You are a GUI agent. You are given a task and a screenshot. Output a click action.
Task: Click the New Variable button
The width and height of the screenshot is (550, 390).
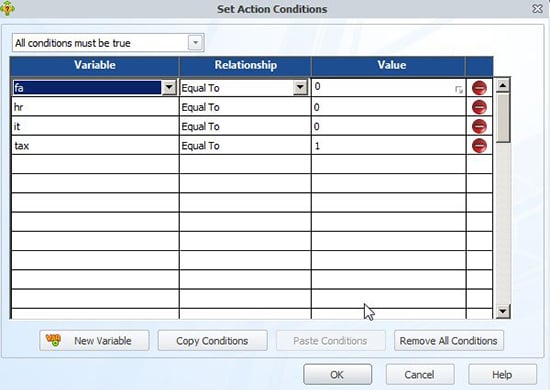(94, 341)
